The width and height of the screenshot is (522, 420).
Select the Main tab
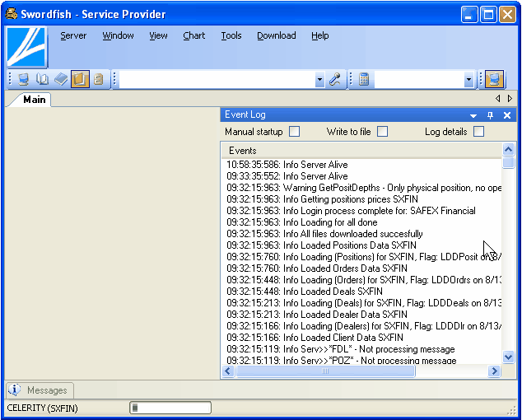click(x=34, y=100)
